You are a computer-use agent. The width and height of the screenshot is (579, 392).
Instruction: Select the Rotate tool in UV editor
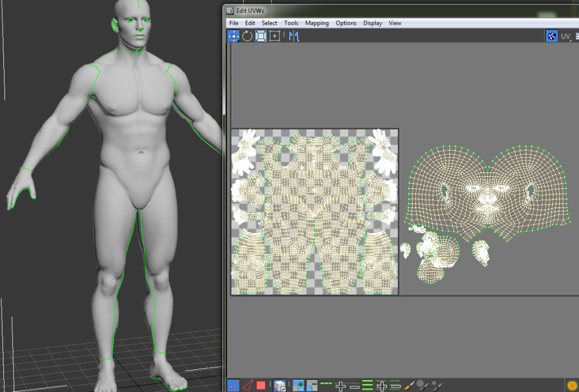pyautogui.click(x=247, y=36)
